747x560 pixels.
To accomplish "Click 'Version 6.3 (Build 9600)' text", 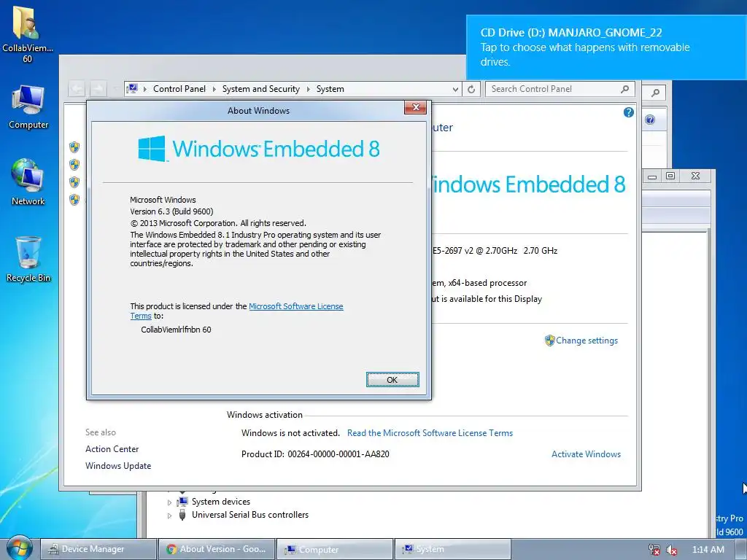I will point(171,211).
